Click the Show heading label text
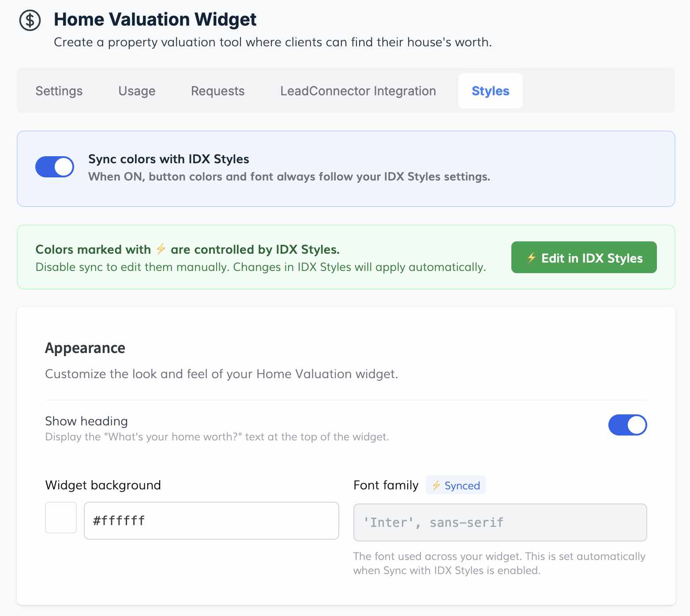Screen dimensions: 690x616 (86, 421)
